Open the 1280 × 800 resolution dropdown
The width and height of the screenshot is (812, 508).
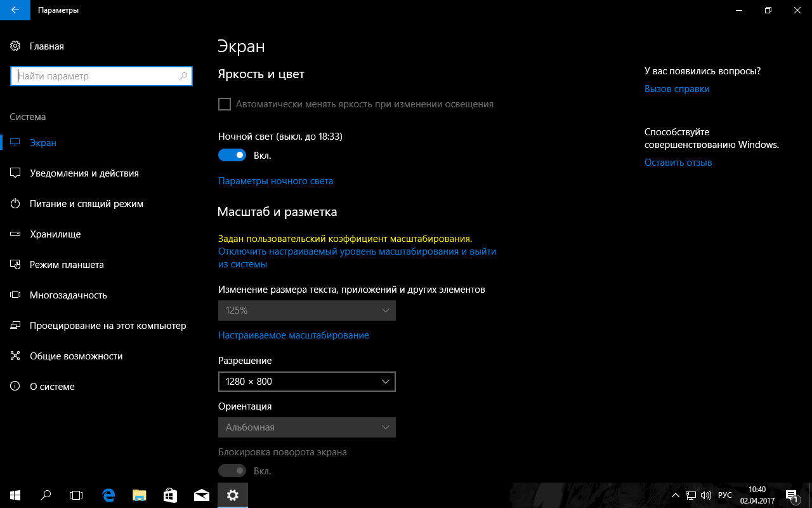[x=307, y=382]
